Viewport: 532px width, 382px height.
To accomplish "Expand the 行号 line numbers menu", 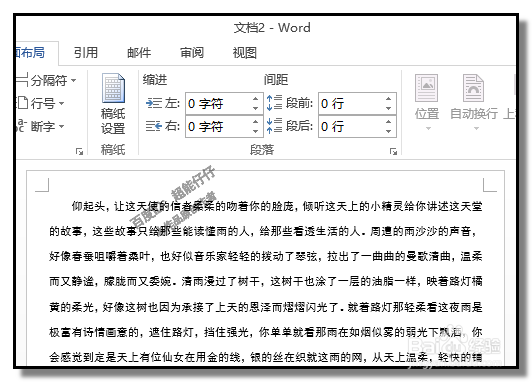I will (41, 103).
